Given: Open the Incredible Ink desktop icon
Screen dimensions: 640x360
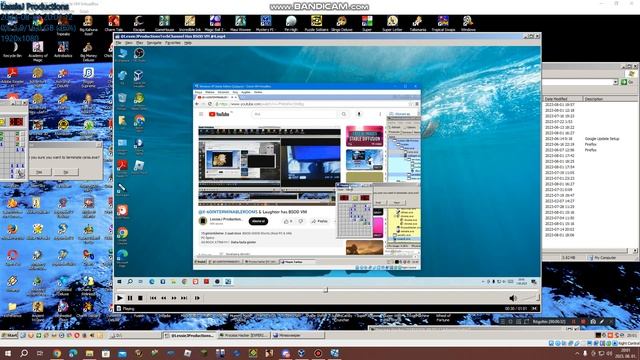Looking at the screenshot, I should (190, 24).
